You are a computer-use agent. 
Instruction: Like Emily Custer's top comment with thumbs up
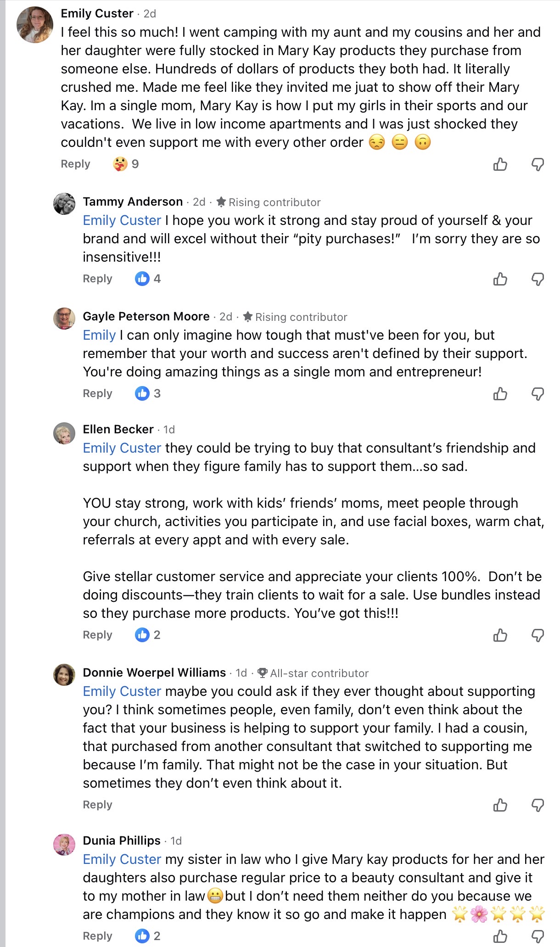pyautogui.click(x=500, y=164)
